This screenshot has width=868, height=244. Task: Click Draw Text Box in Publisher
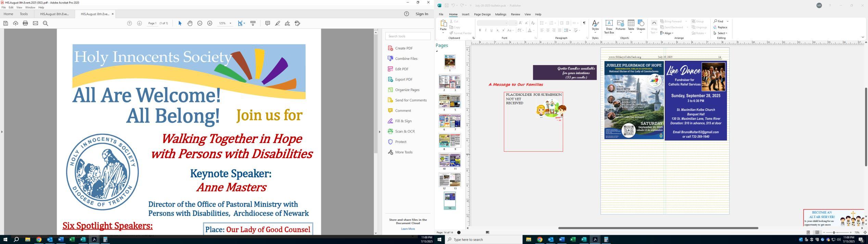tap(609, 27)
